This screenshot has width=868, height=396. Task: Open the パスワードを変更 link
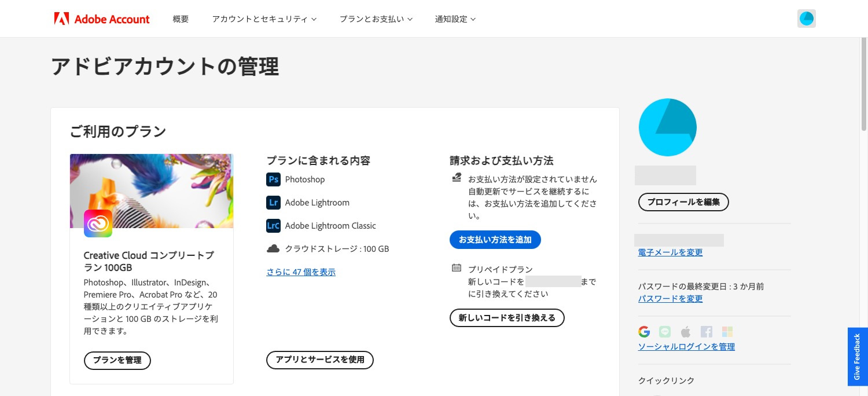pos(670,299)
